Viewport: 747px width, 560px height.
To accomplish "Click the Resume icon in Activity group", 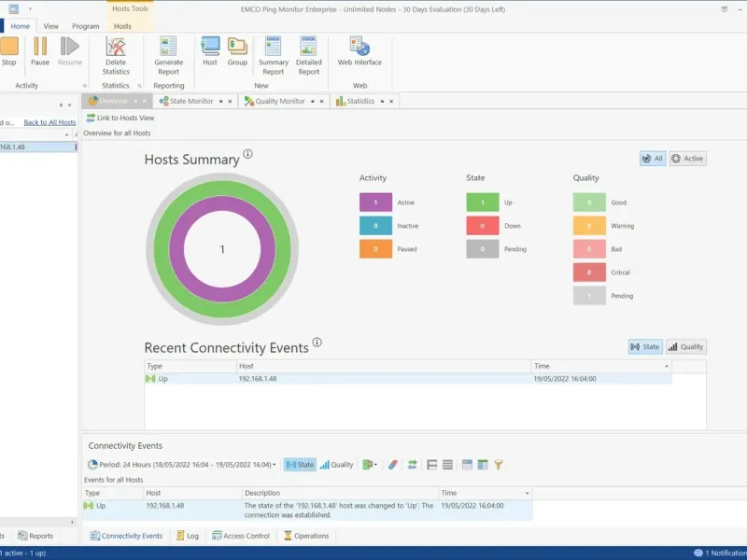I will tap(69, 47).
